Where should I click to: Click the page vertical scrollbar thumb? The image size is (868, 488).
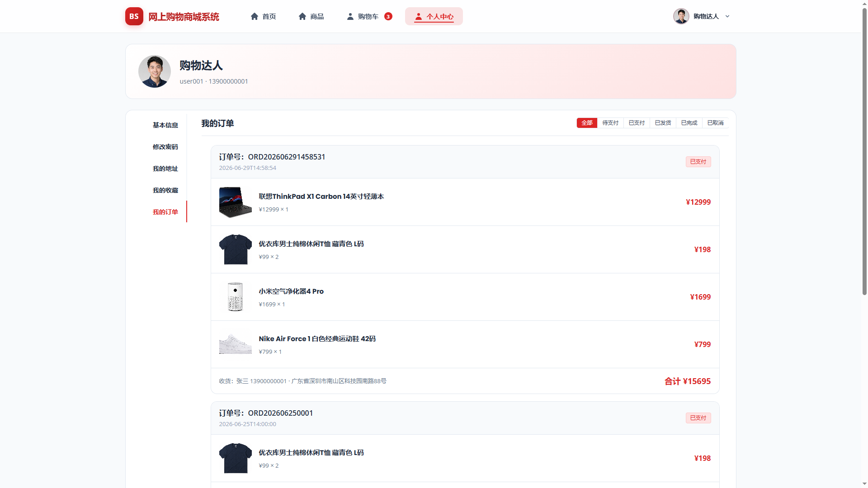pyautogui.click(x=864, y=151)
